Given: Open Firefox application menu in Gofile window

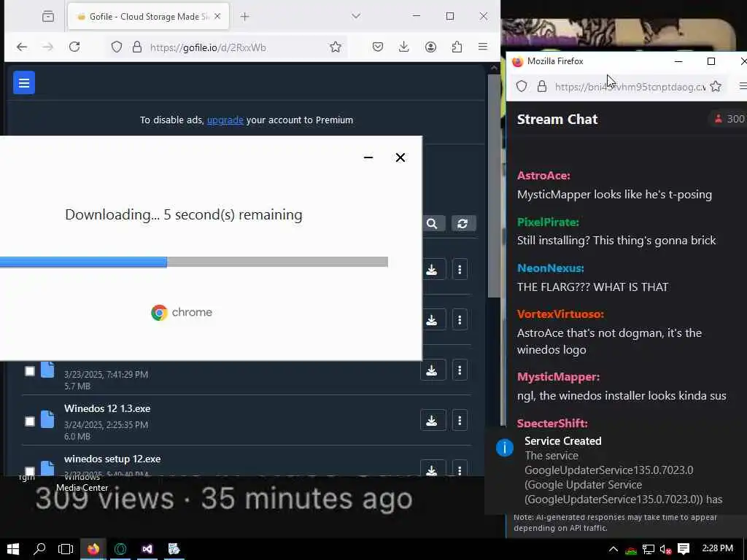Looking at the screenshot, I should pyautogui.click(x=483, y=47).
